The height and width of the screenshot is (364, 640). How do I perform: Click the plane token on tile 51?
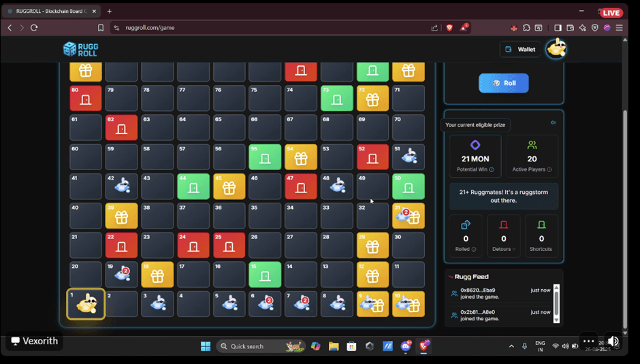[409, 156]
